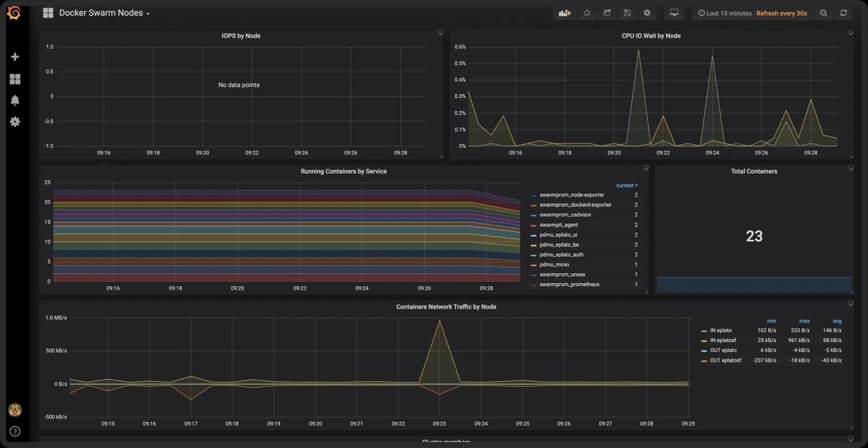Screen dimensions: 868x448
Task: Open dashboard settings gear in top toolbar
Action: point(647,13)
